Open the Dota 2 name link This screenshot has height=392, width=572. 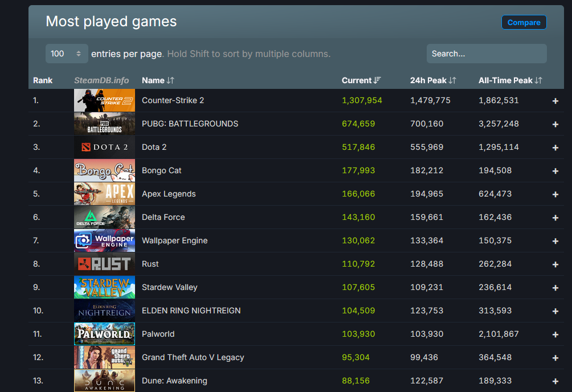tap(154, 147)
